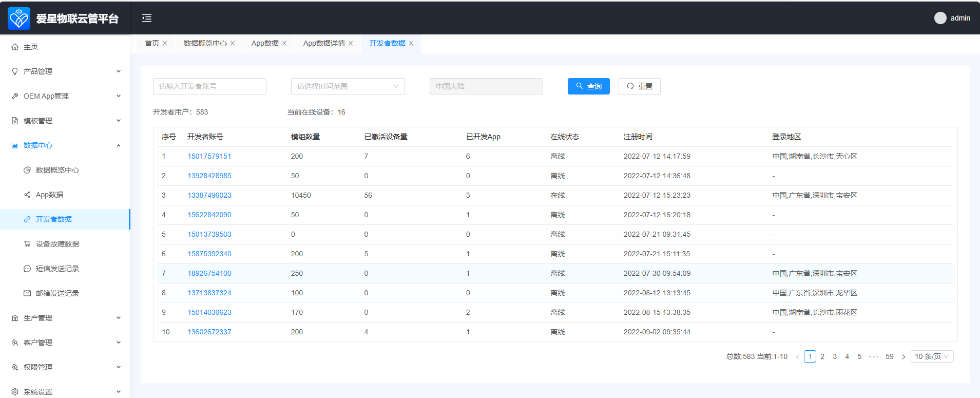The height and width of the screenshot is (398, 980).
Task: Close the 首页 tab
Action: pyautogui.click(x=165, y=43)
